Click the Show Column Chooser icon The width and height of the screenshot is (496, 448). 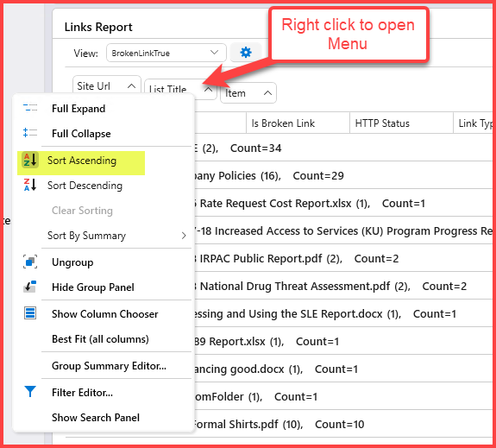[30, 313]
